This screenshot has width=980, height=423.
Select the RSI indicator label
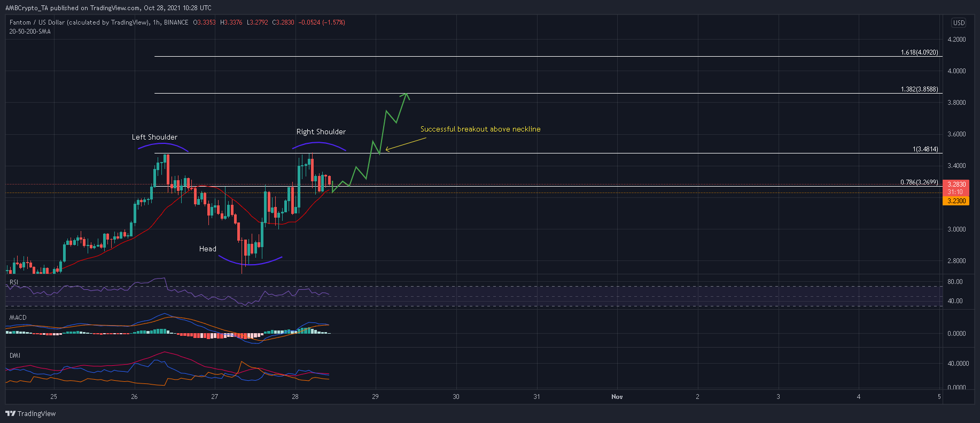click(14, 282)
